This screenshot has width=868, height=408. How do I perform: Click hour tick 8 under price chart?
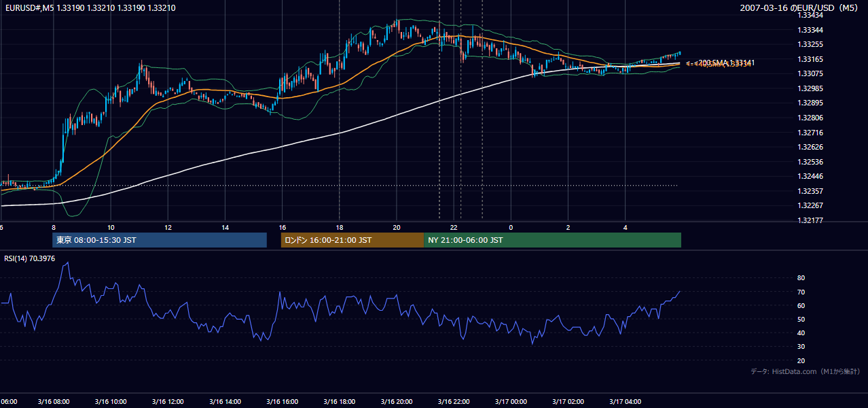53,228
